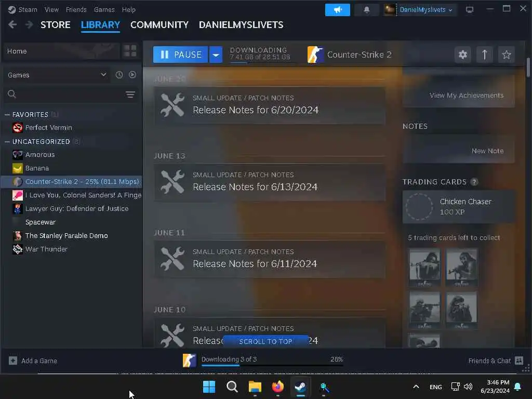The height and width of the screenshot is (399, 532).
Task: Click the Counter-Strike 2 icon in download bar
Action: coord(189,361)
